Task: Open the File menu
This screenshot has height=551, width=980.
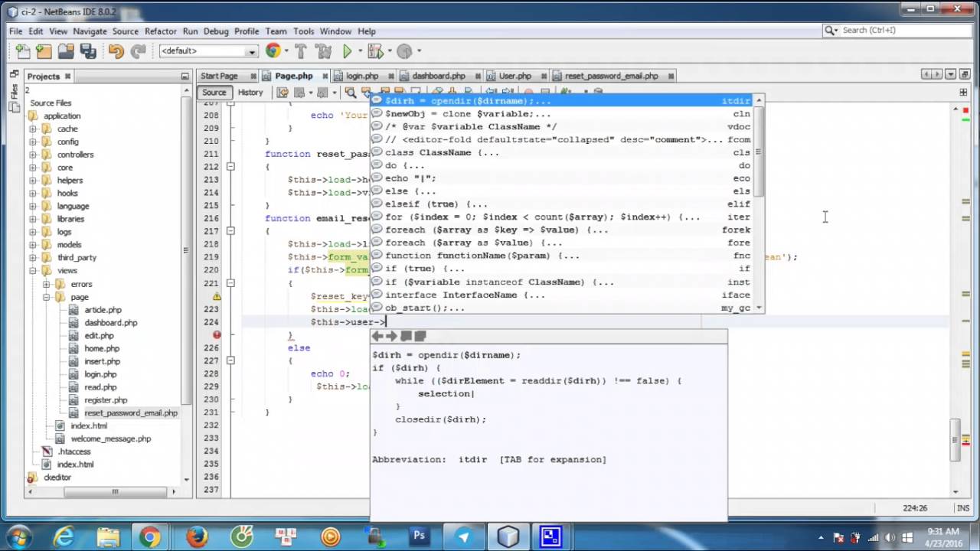Action: tap(15, 31)
